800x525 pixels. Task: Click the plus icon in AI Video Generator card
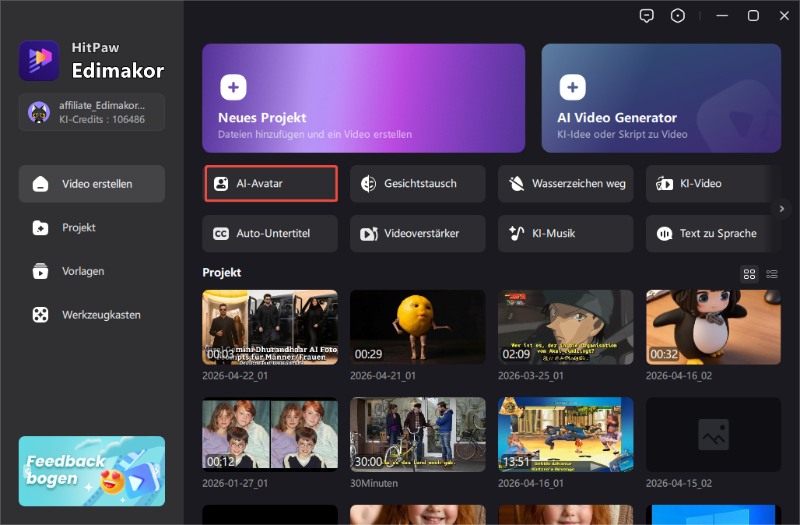coord(572,87)
